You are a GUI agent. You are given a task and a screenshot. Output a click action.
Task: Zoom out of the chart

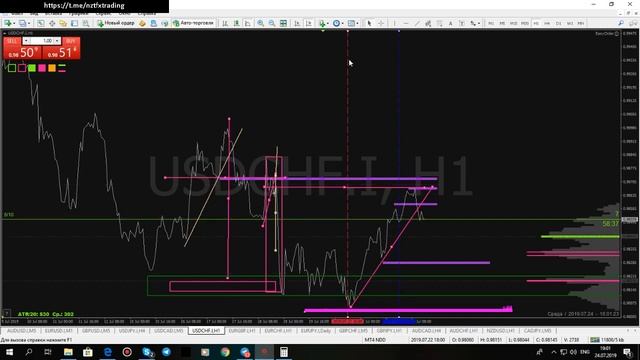click(272, 23)
